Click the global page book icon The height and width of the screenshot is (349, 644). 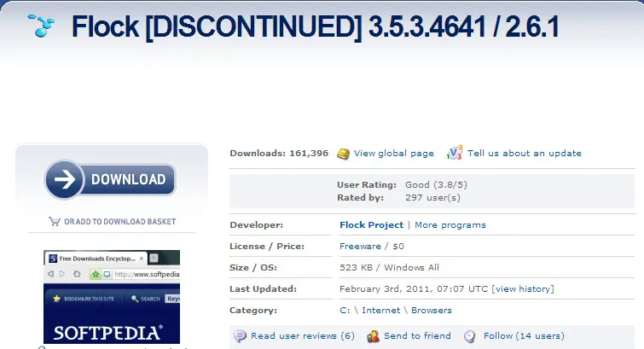[x=343, y=154]
